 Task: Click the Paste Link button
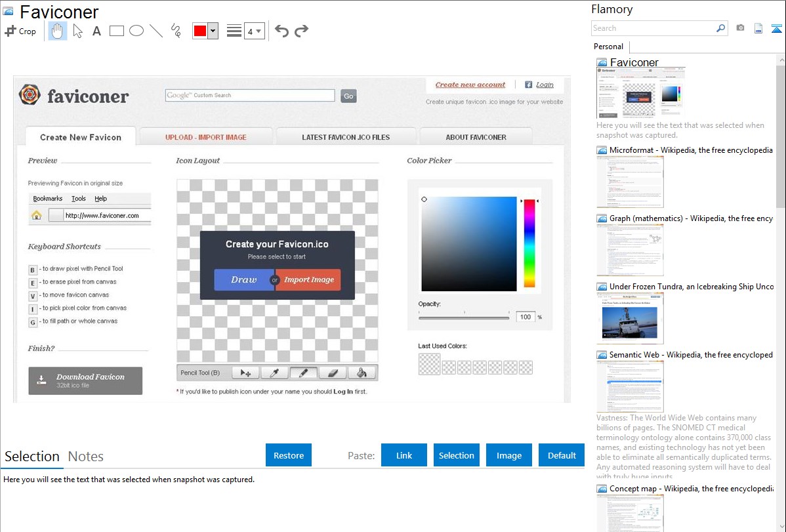[x=404, y=455]
